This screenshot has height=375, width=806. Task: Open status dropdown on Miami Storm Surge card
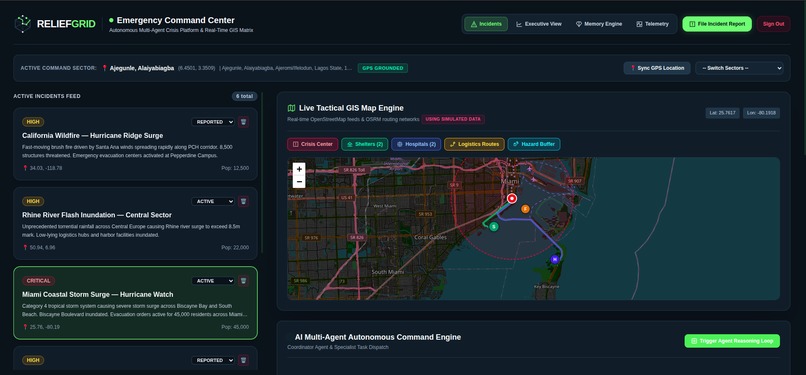[x=213, y=281]
